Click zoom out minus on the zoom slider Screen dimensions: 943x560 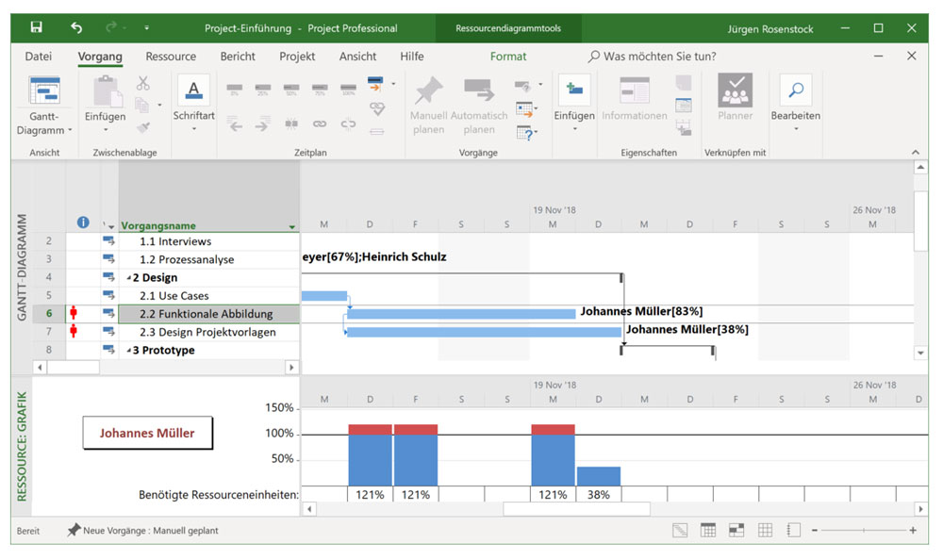815,530
